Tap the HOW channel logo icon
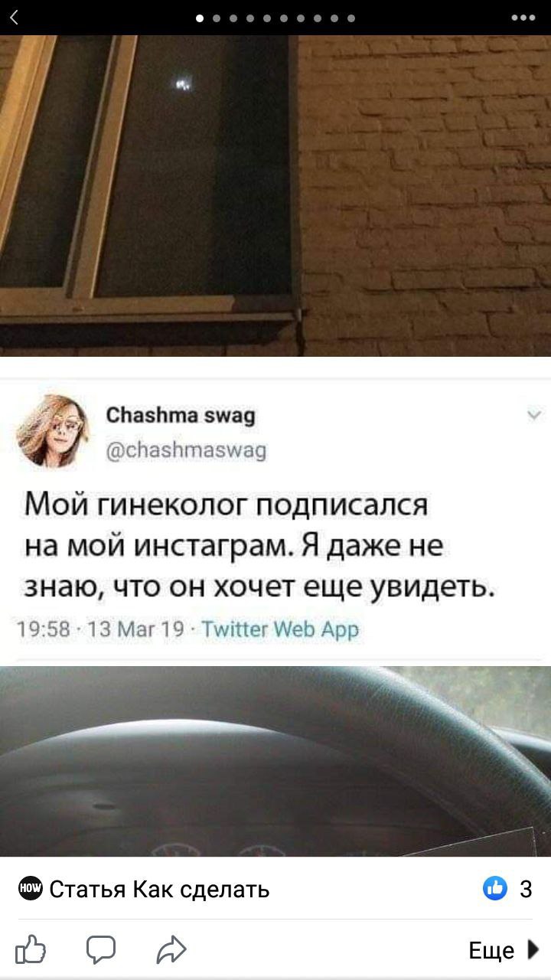551x980 pixels. [x=30, y=890]
